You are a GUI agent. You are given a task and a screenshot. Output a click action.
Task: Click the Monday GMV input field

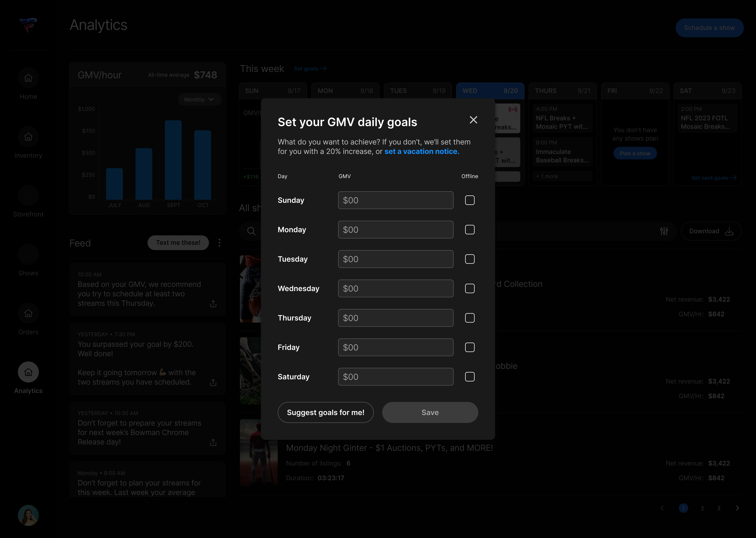pyautogui.click(x=396, y=230)
